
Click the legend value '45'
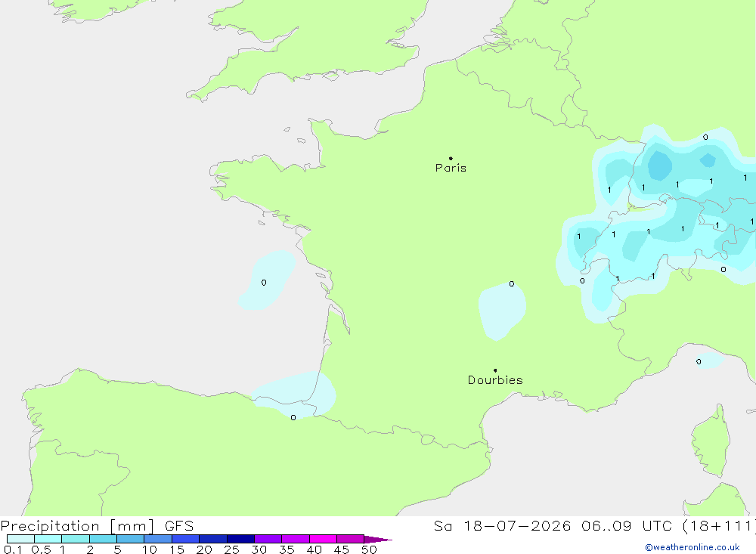pos(342,549)
